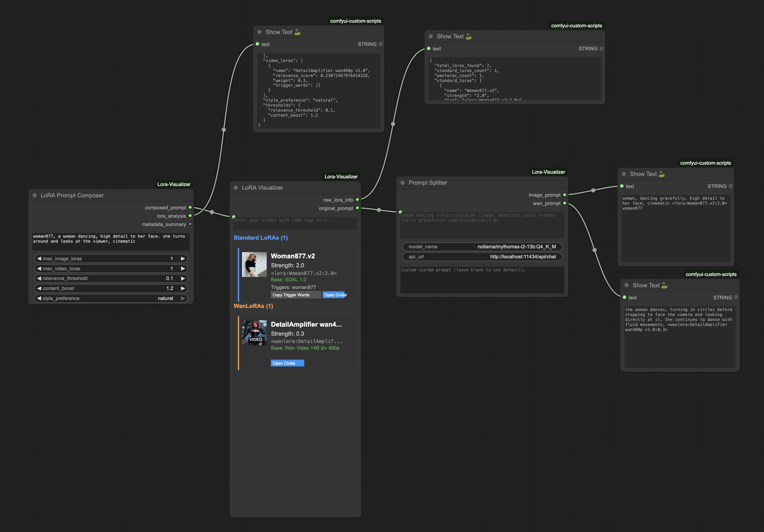
Task: Click the DetailAmplifier VIDEO preview thumbnail
Action: pos(254,333)
